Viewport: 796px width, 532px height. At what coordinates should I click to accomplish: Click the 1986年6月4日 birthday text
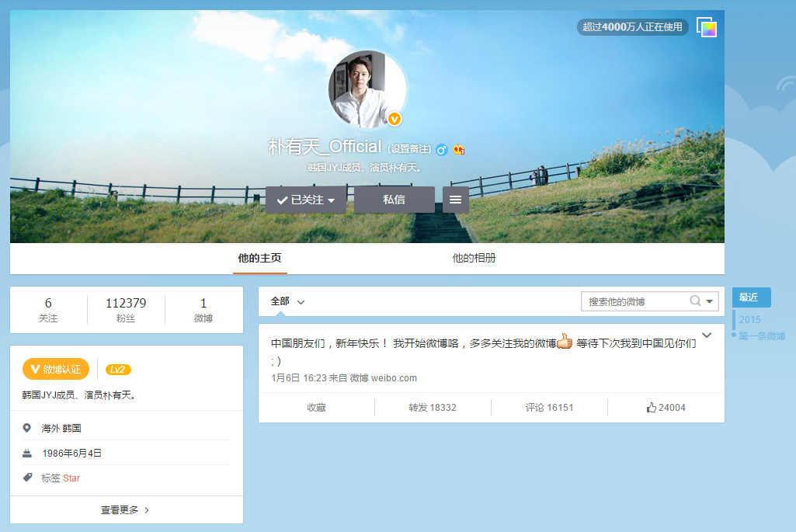(71, 454)
